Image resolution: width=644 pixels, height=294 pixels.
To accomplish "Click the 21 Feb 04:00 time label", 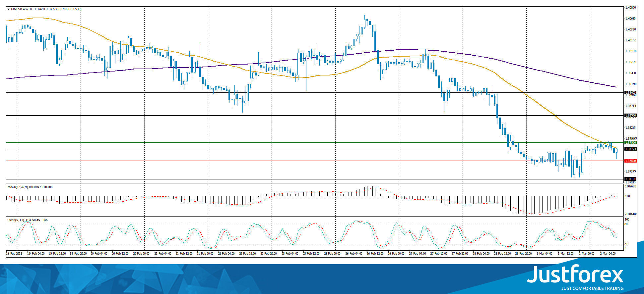I will tap(163, 254).
